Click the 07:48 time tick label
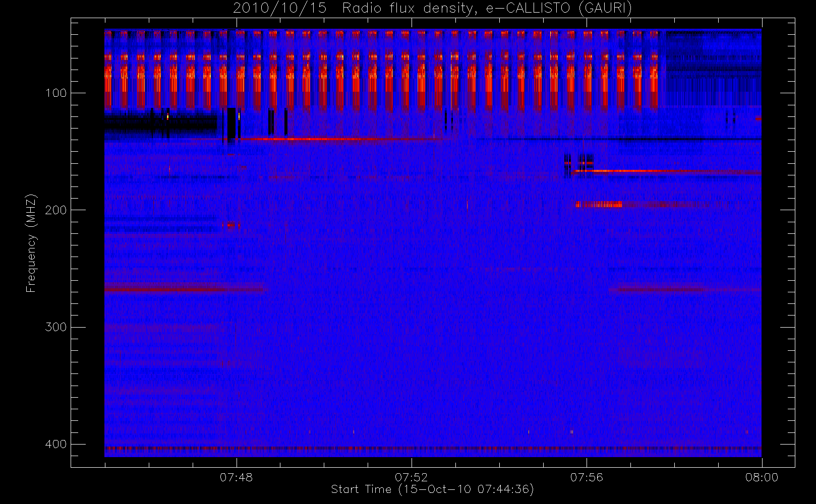Image resolution: width=816 pixels, height=504 pixels. (x=236, y=477)
